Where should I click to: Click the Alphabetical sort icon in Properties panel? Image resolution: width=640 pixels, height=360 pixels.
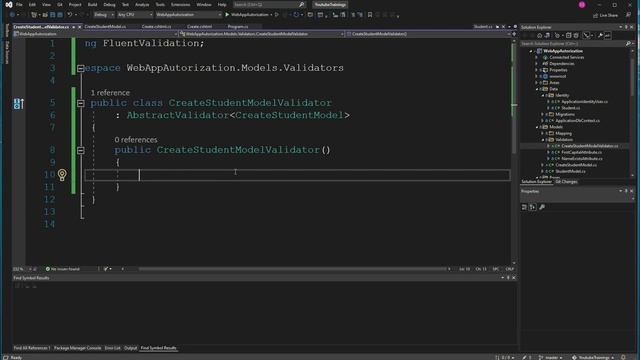(x=533, y=207)
